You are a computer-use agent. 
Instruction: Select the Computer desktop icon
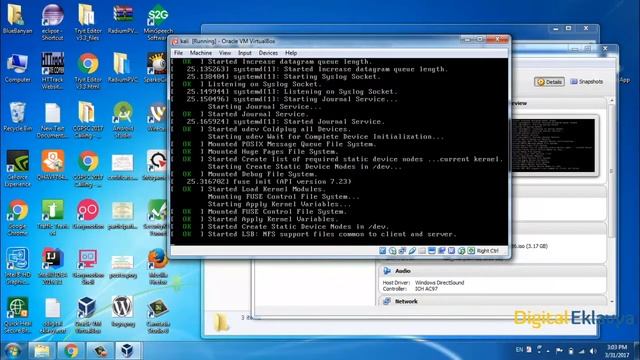[x=18, y=68]
